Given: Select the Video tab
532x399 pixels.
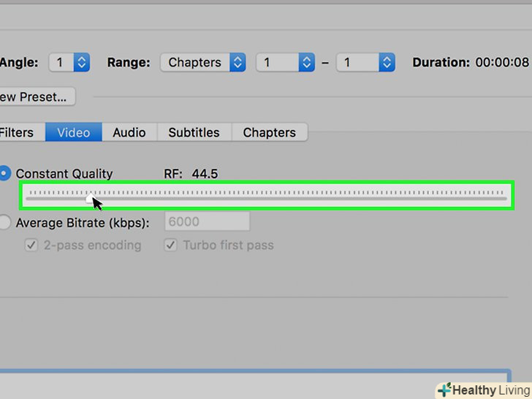Looking at the screenshot, I should click(74, 132).
